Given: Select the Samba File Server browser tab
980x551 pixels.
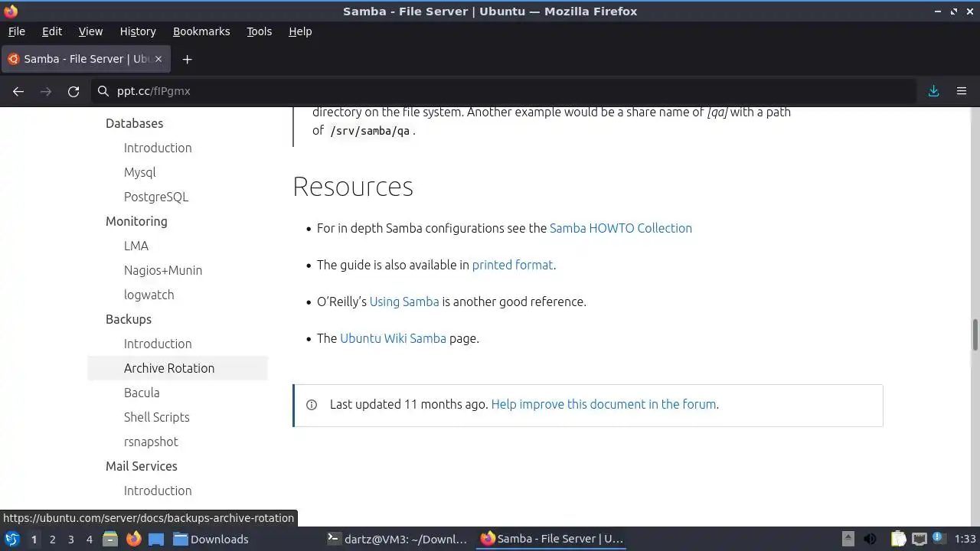Looking at the screenshot, I should pos(86,59).
